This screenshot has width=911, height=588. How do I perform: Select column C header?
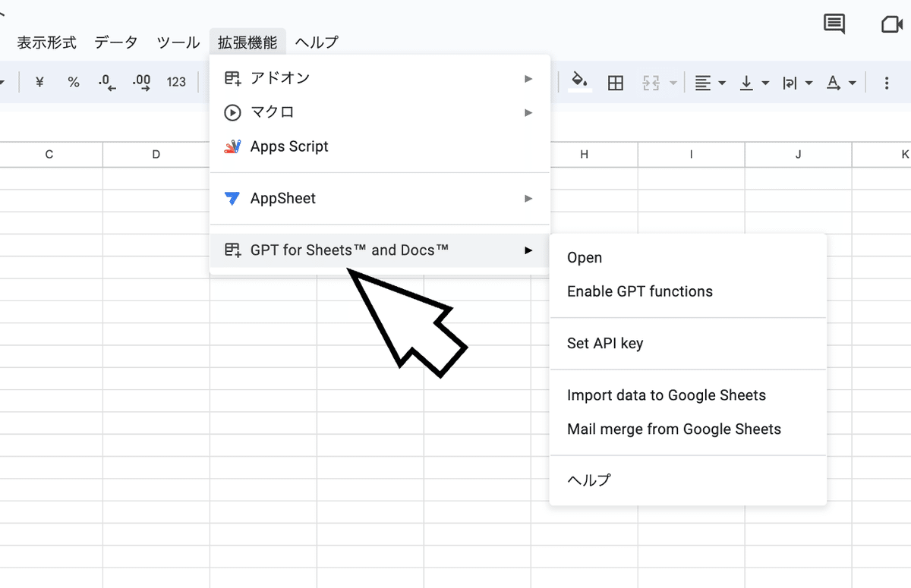[x=49, y=155]
